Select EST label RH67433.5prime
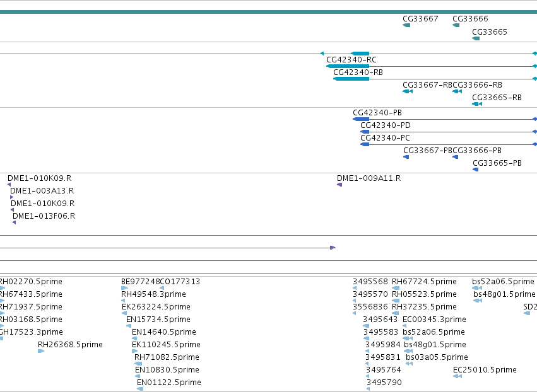Screen dimensions: 537x392 click(31, 294)
